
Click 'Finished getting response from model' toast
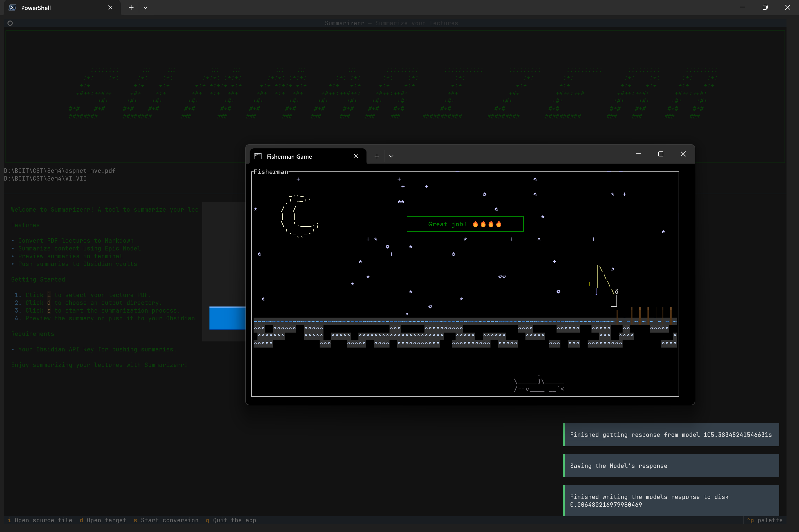tap(671, 435)
